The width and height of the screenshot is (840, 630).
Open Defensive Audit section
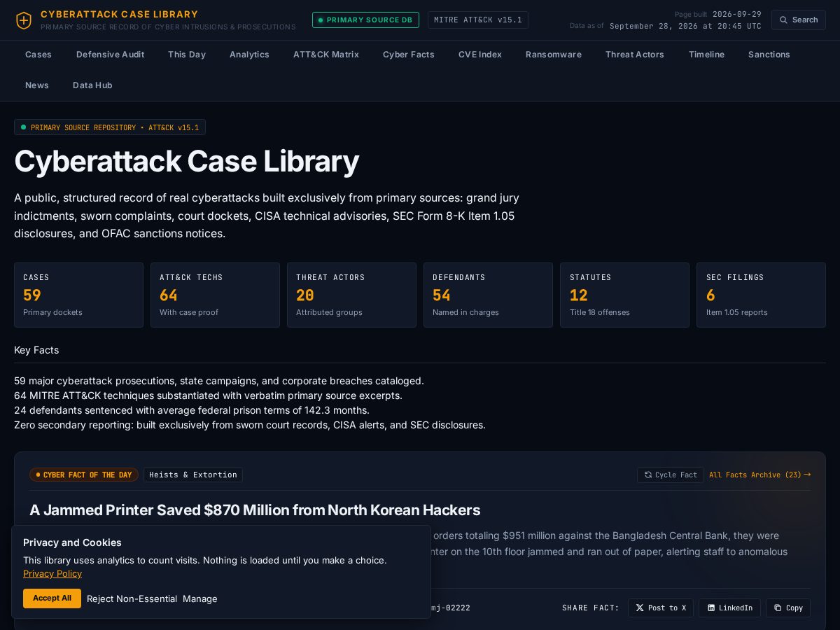pos(110,55)
